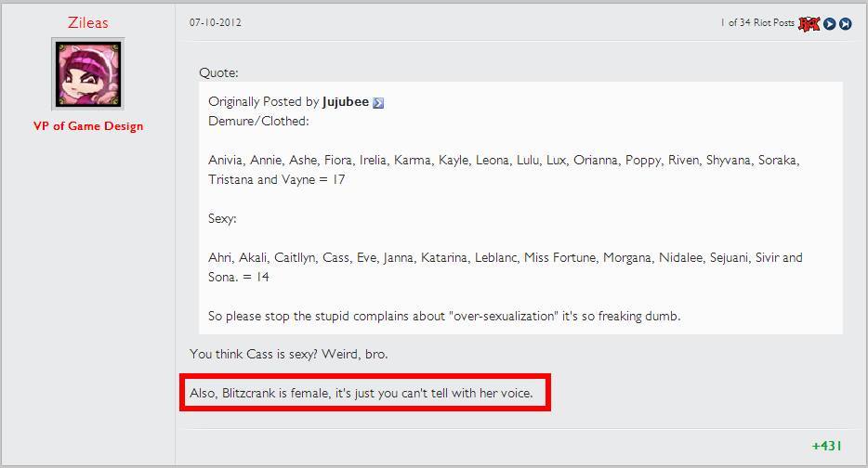Click 'Also, Blitzcrank is female' sentence
This screenshot has height=468, width=868.
click(x=361, y=394)
